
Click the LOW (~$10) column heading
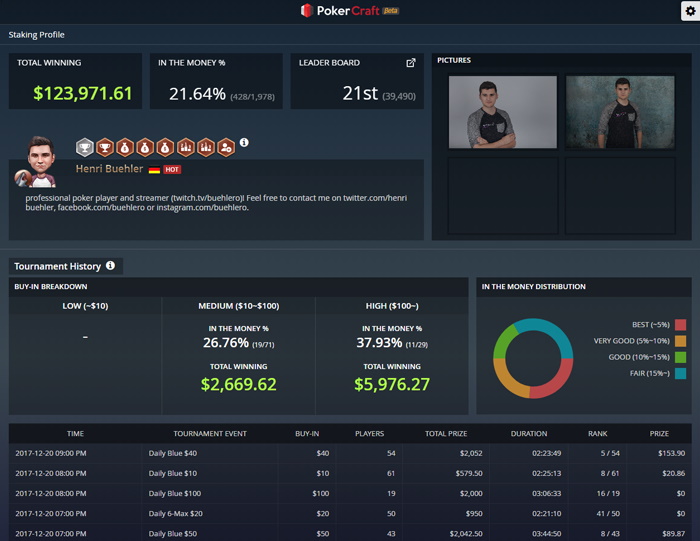tap(85, 306)
